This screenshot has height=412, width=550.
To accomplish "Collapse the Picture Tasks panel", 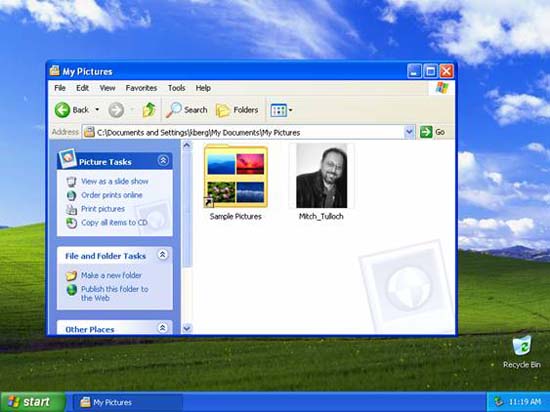I will tap(163, 161).
